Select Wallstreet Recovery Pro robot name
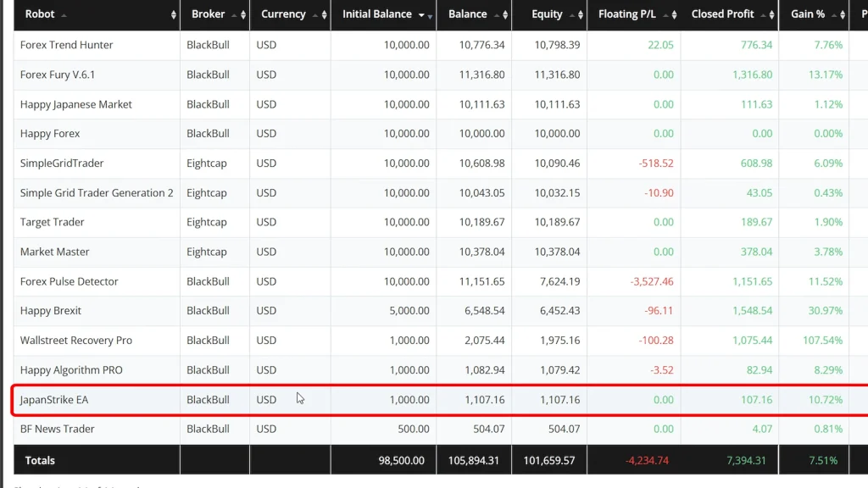868x488 pixels. (x=76, y=340)
